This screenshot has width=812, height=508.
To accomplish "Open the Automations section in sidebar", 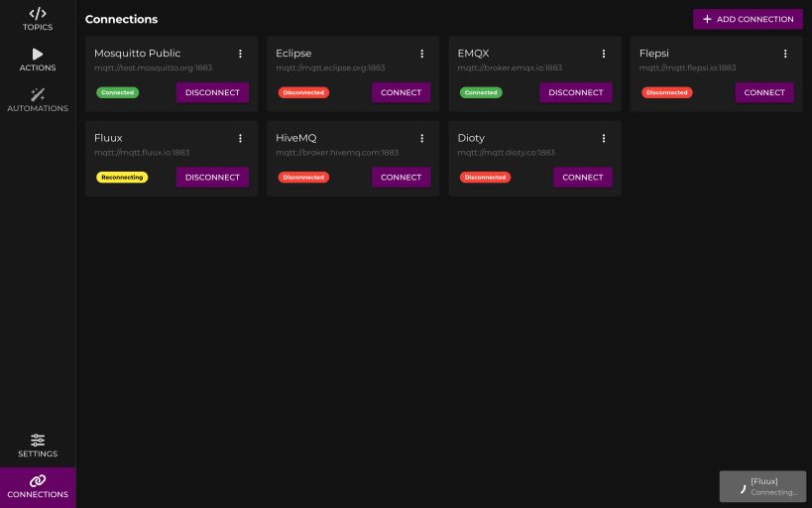I will tap(38, 100).
